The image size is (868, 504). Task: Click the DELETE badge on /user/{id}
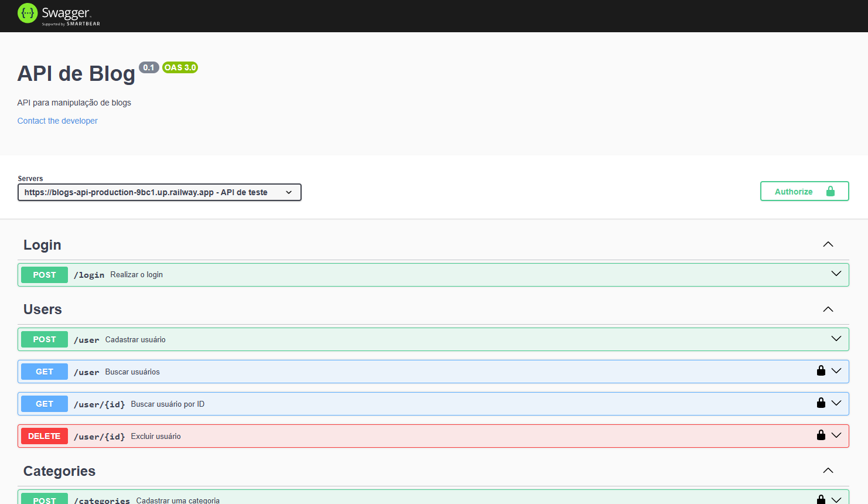click(x=44, y=435)
